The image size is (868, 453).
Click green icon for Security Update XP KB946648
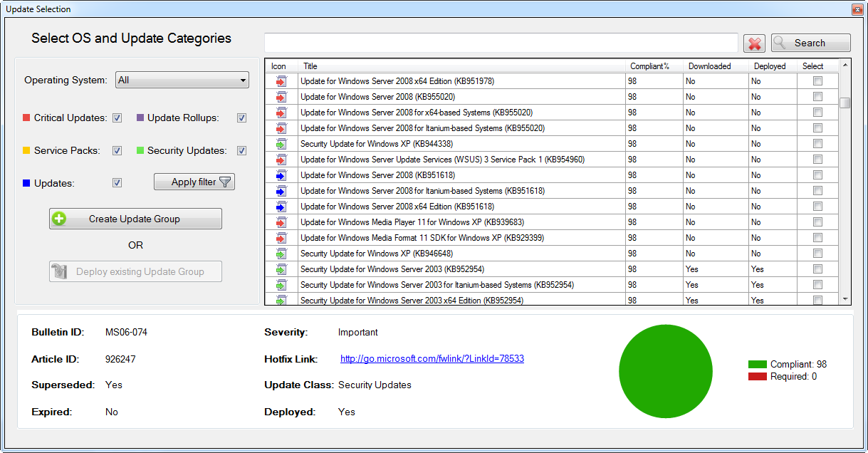(281, 254)
